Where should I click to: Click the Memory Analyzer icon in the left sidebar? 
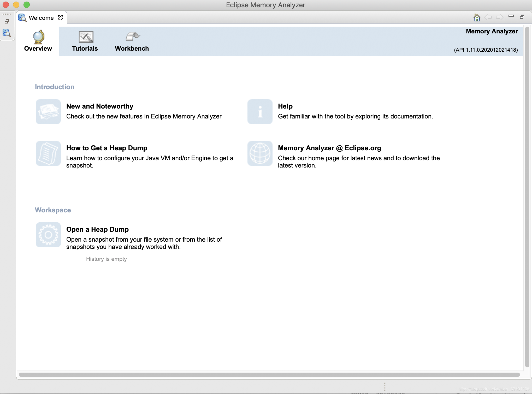[7, 33]
